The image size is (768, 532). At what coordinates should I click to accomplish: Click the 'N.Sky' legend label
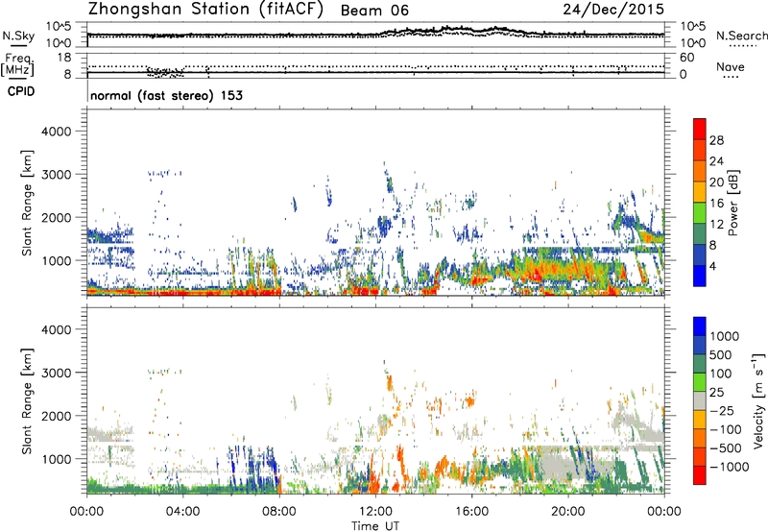pos(18,36)
